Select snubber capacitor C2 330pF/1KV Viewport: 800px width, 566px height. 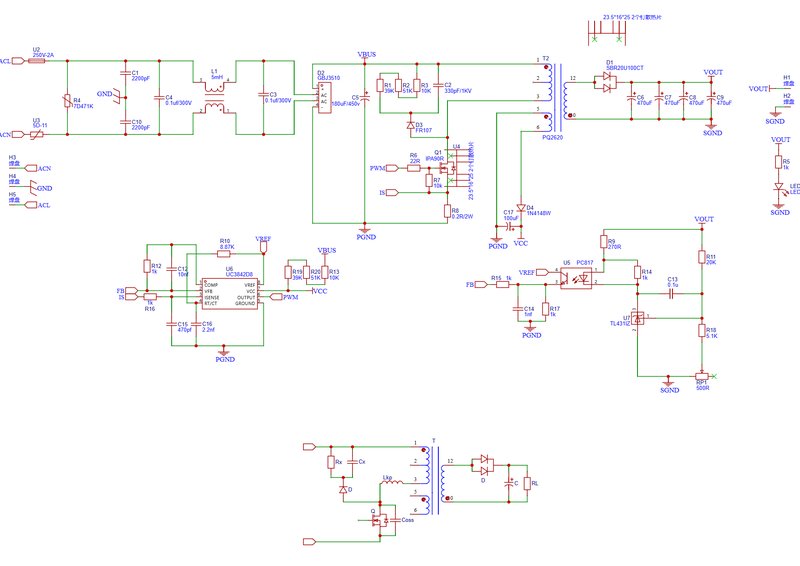click(x=438, y=85)
